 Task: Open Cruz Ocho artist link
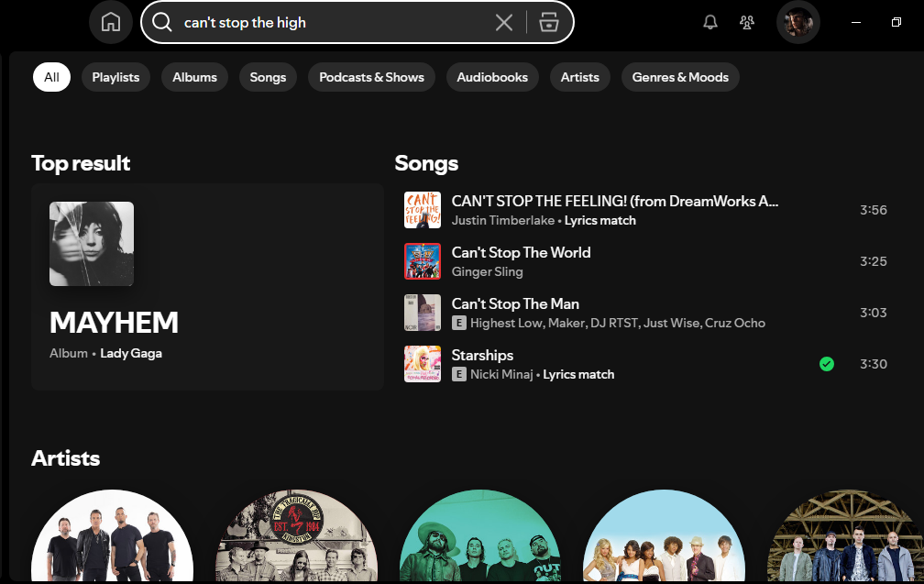[x=735, y=323]
